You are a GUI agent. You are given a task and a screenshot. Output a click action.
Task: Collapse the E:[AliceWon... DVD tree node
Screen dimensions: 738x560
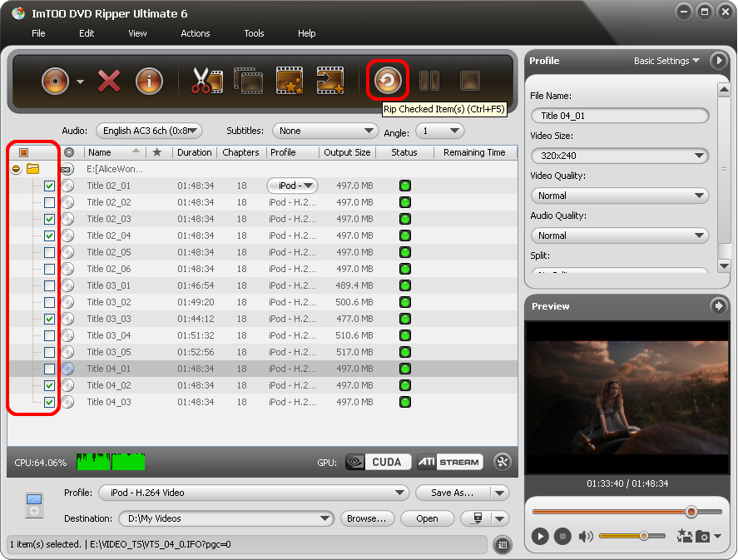pos(16,169)
